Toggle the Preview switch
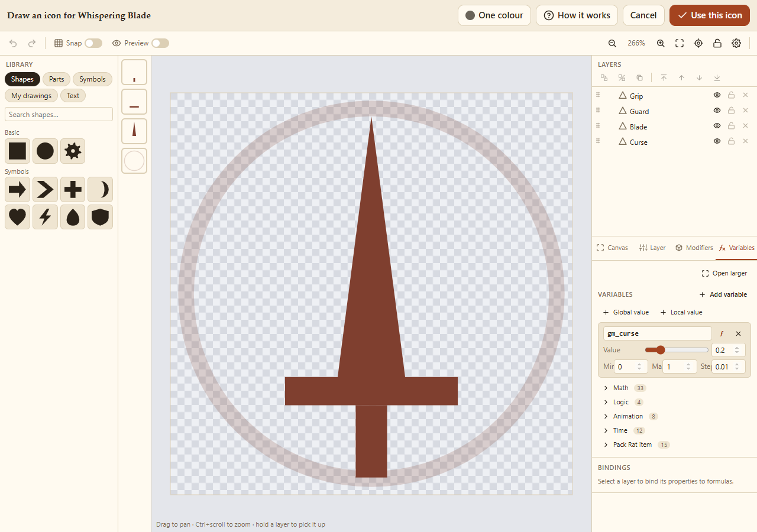The width and height of the screenshot is (757, 532). pyautogui.click(x=160, y=43)
